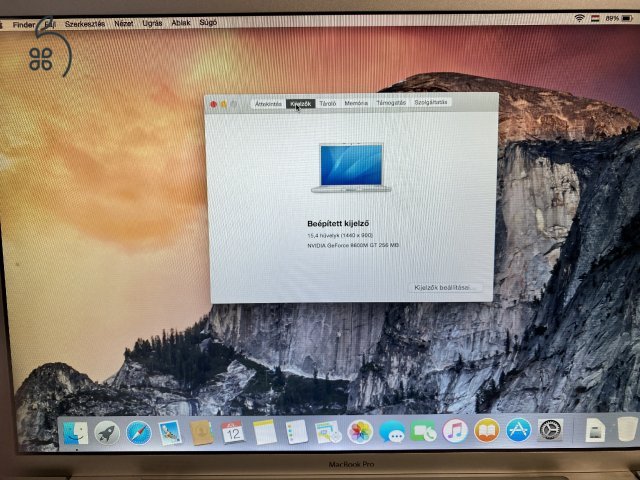640x480 pixels.
Task: Open the Ugrás menu
Action: 152,23
